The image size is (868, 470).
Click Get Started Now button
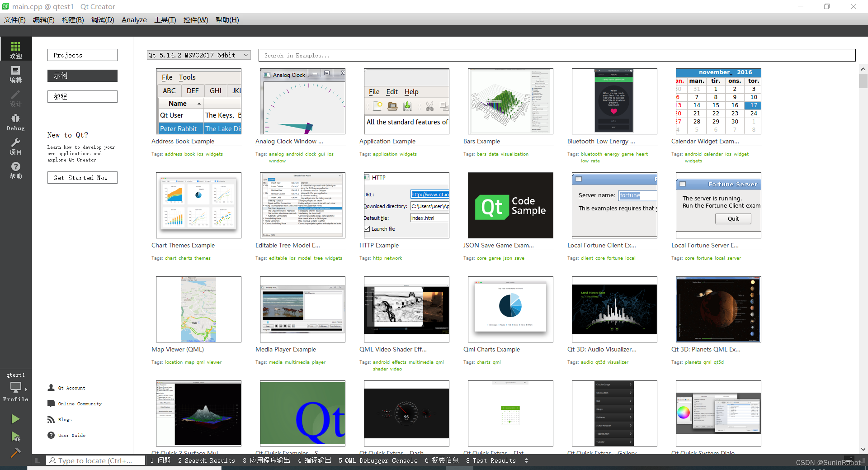point(82,178)
